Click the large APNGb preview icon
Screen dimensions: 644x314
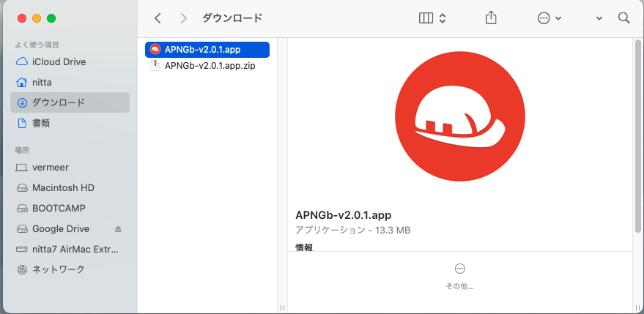tap(460, 116)
